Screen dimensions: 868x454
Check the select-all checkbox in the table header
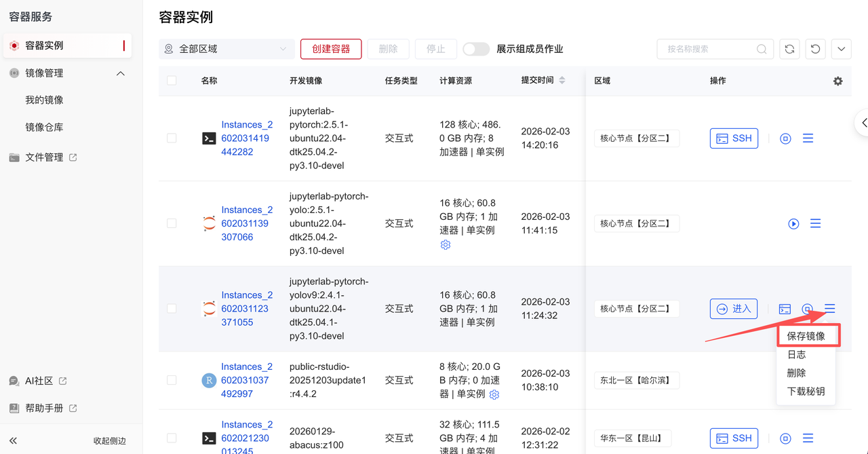[172, 81]
